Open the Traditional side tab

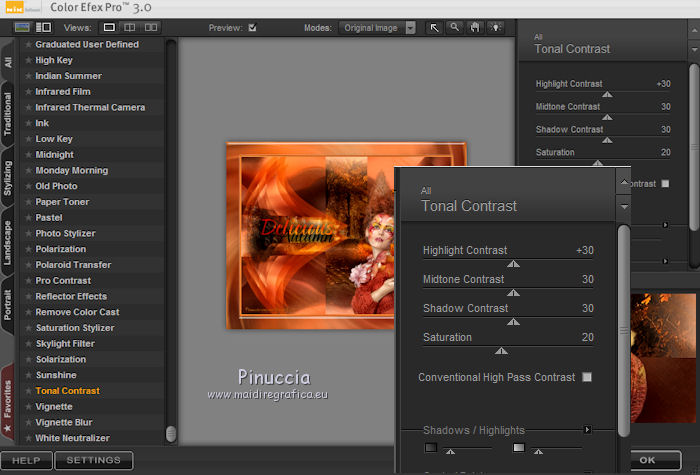(x=8, y=114)
